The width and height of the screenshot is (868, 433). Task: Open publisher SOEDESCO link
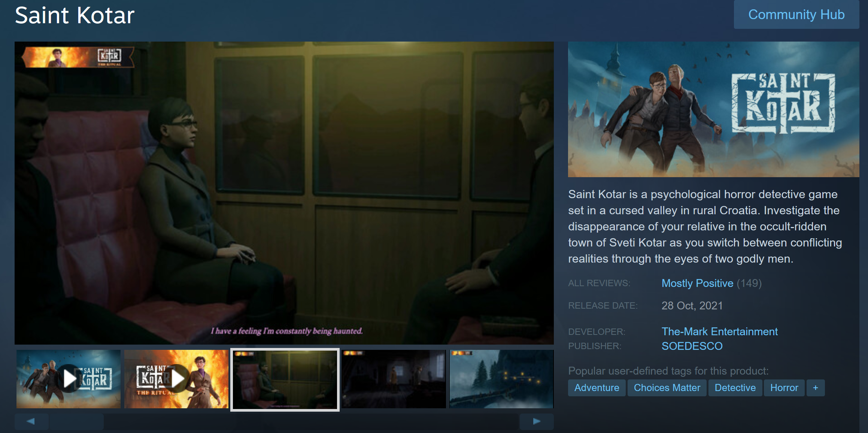tap(692, 346)
